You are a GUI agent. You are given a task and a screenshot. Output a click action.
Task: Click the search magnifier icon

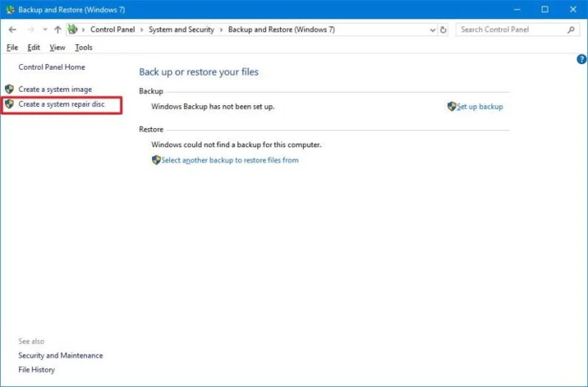pyautogui.click(x=571, y=29)
